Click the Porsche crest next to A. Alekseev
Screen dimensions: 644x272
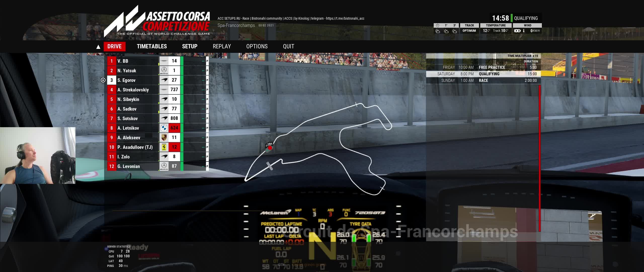pyautogui.click(x=164, y=138)
